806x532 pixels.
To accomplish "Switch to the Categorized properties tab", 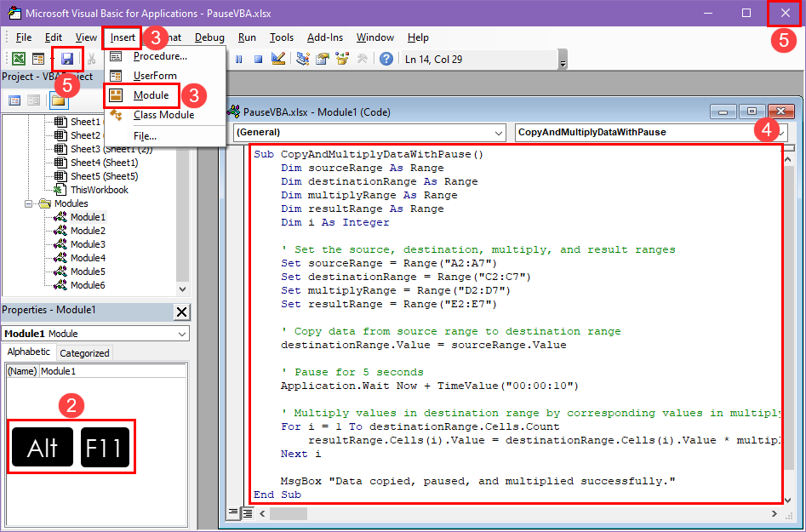I will 84,353.
